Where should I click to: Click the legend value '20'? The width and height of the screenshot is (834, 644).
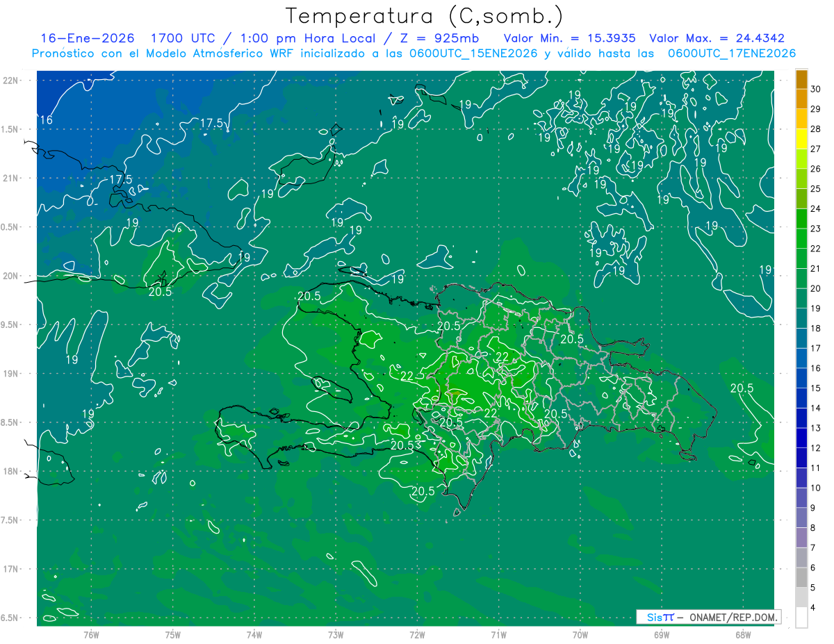tap(816, 288)
